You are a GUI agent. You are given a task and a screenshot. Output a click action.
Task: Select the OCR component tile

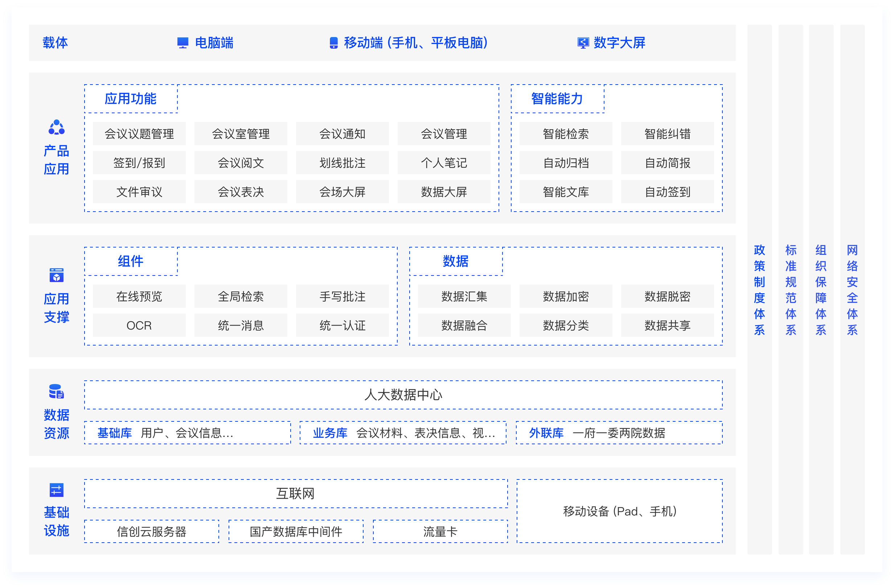coord(139,325)
